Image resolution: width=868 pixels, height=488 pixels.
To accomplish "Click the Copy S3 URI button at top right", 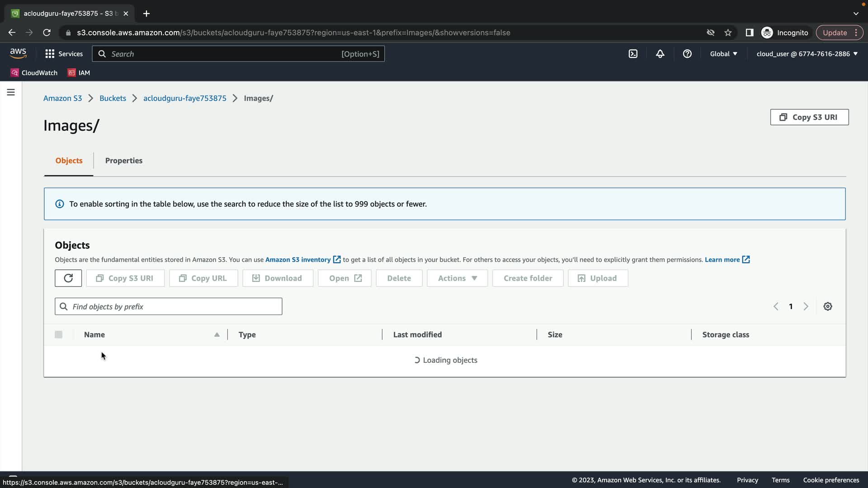I will (809, 117).
